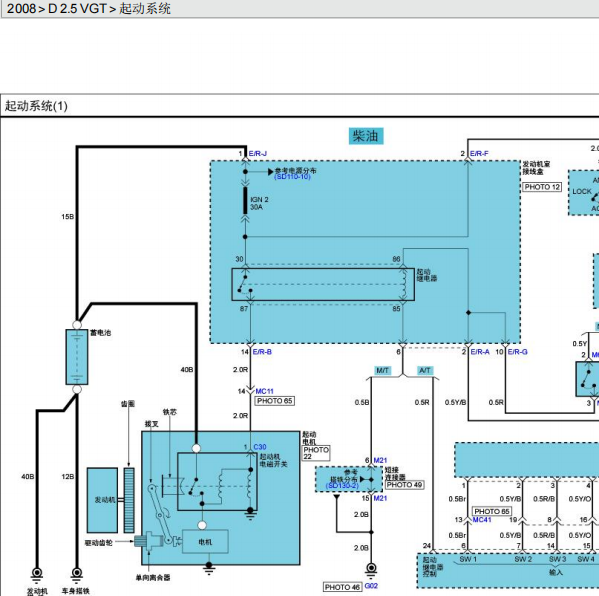Image resolution: width=599 pixels, height=596 pixels.
Task: Click the ring gear symbol under 齿圈
Action: click(x=129, y=500)
